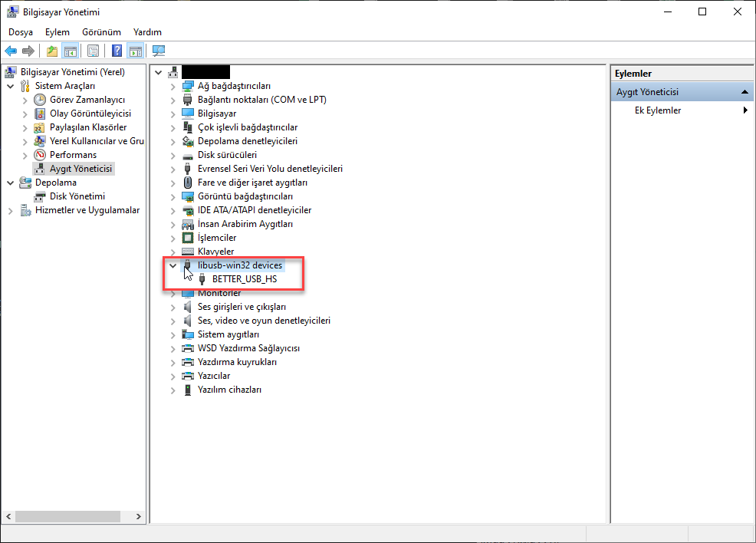756x543 pixels.
Task: Click the Yazıcılar printer icon
Action: point(188,376)
